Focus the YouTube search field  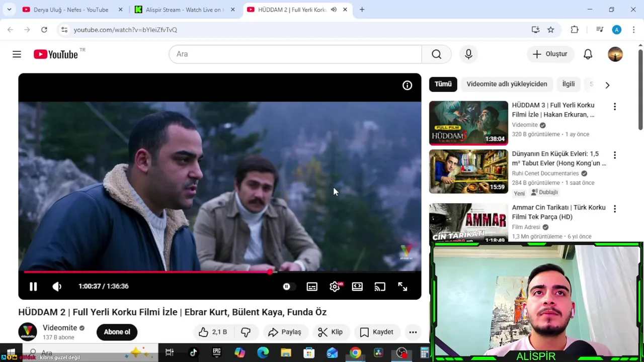pos(295,54)
